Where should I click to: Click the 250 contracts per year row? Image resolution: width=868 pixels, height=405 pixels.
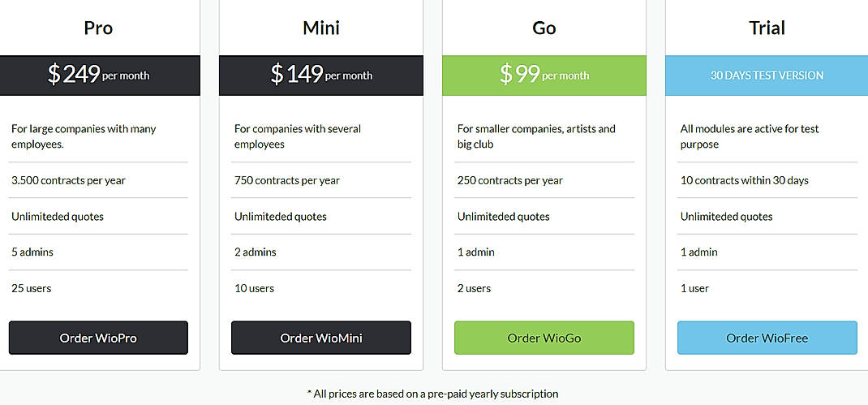coord(510,180)
